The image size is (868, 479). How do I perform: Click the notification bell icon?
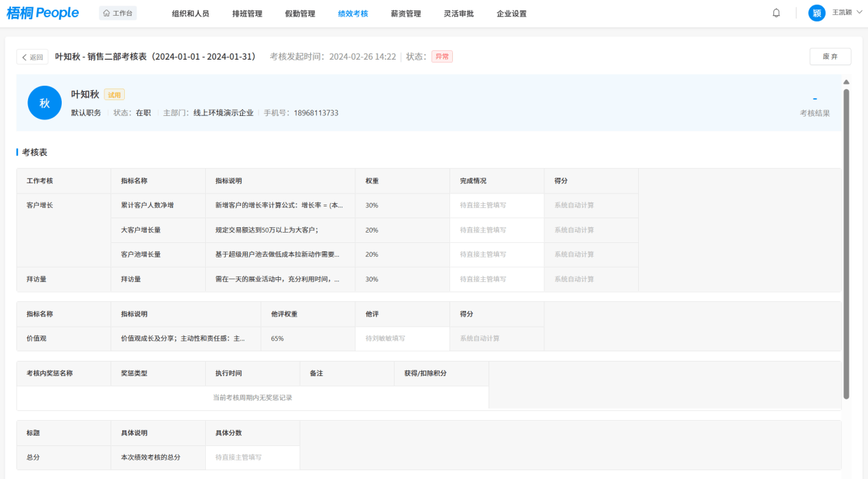click(776, 13)
